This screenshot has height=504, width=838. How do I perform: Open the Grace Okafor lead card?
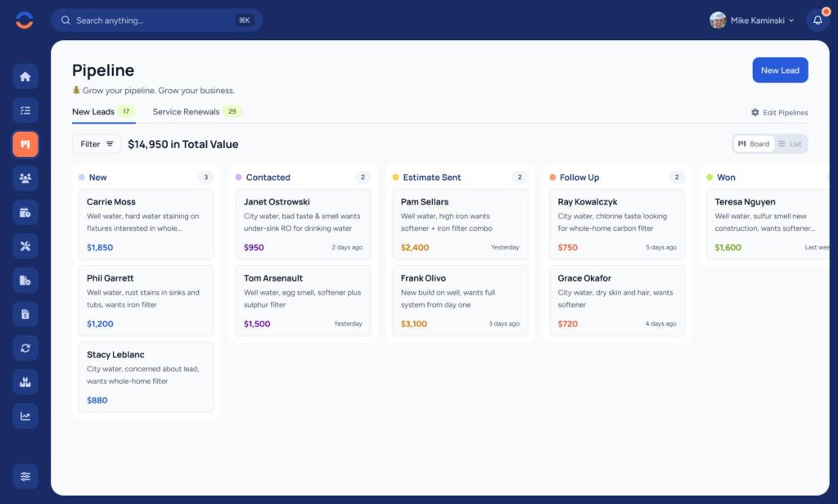coord(617,301)
